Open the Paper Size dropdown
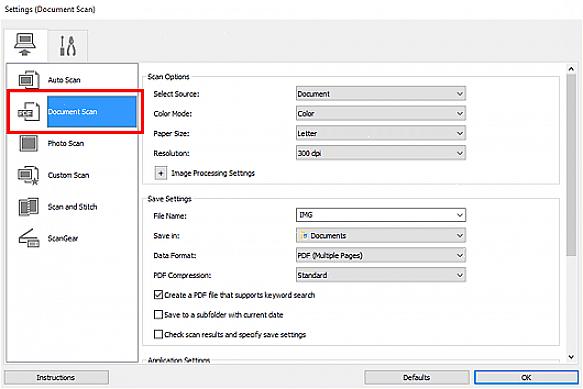Image resolution: width=583 pixels, height=389 pixels. click(381, 133)
